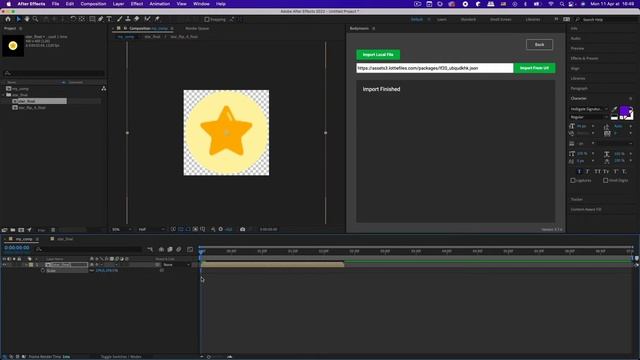The height and width of the screenshot is (360, 640).
Task: Select the Hand tool
Action: pyautogui.click(x=27, y=19)
